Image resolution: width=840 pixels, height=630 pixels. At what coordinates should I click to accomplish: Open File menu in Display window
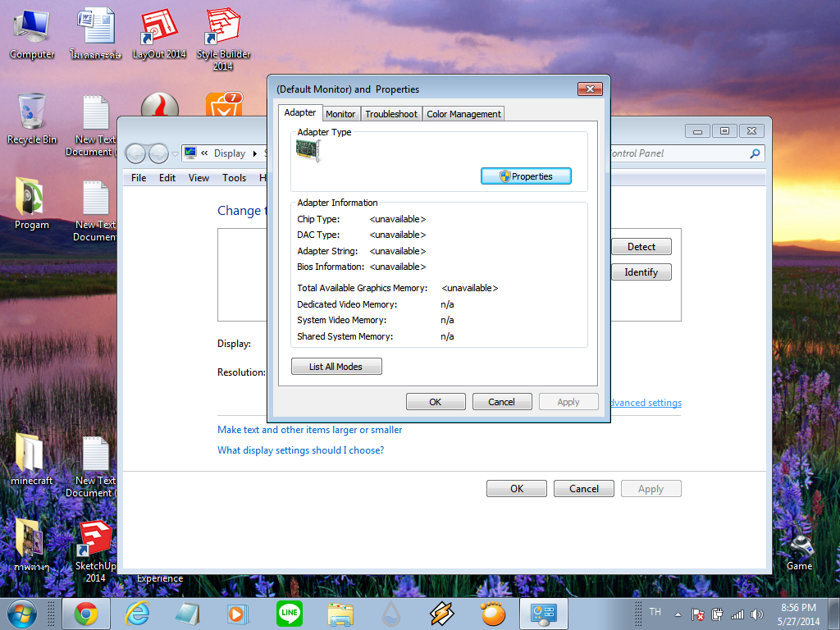(x=139, y=178)
